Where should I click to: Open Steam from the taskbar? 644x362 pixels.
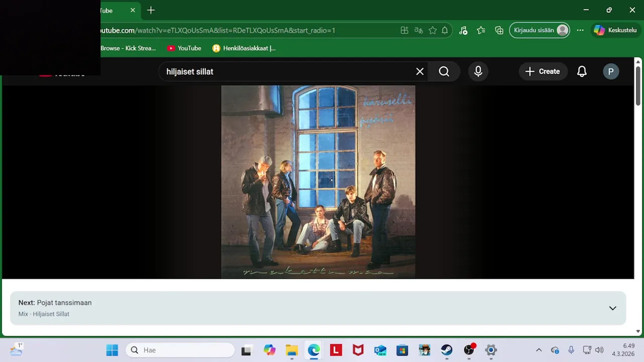447,350
